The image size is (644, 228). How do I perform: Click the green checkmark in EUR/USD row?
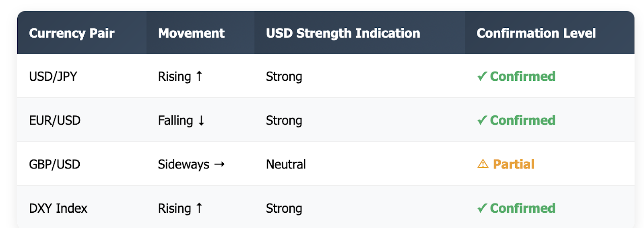pos(482,120)
